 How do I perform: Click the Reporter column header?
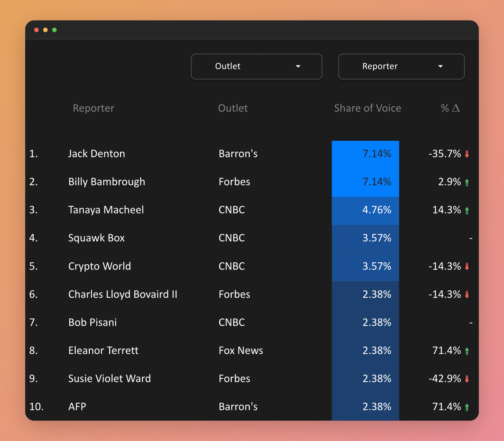94,108
